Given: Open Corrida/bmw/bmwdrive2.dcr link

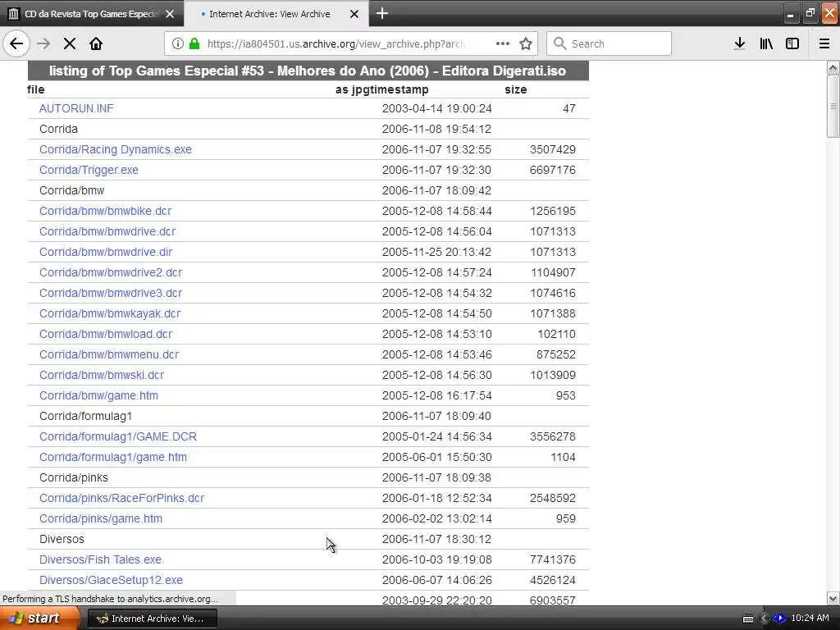Looking at the screenshot, I should tap(111, 272).
